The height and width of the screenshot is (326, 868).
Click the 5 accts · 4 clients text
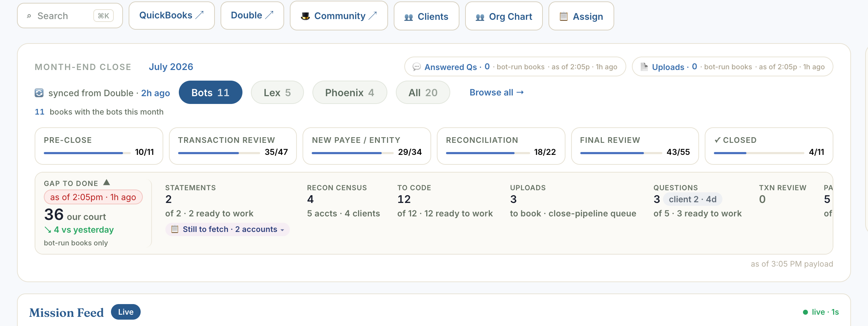(x=344, y=214)
